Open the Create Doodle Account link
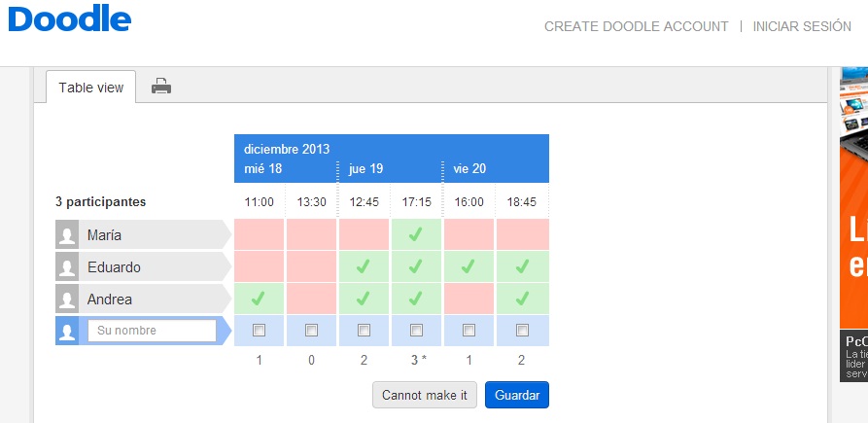The height and width of the screenshot is (423, 868). tap(636, 26)
